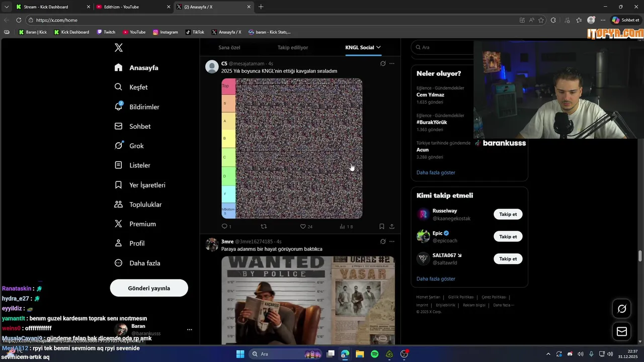Open Profil page
The width and height of the screenshot is (644, 362).
pyautogui.click(x=129, y=243)
